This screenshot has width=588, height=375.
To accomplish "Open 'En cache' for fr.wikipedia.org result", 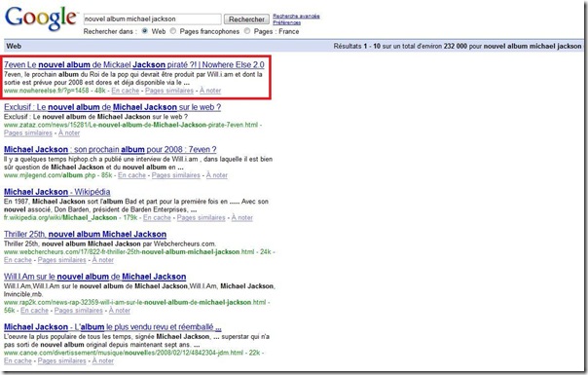I will 157,218.
